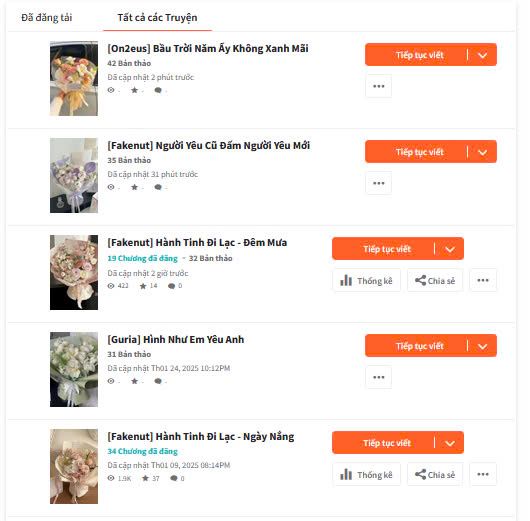Screen dimensions: 530x521
Task: Open more options for Guria story
Action: point(379,377)
